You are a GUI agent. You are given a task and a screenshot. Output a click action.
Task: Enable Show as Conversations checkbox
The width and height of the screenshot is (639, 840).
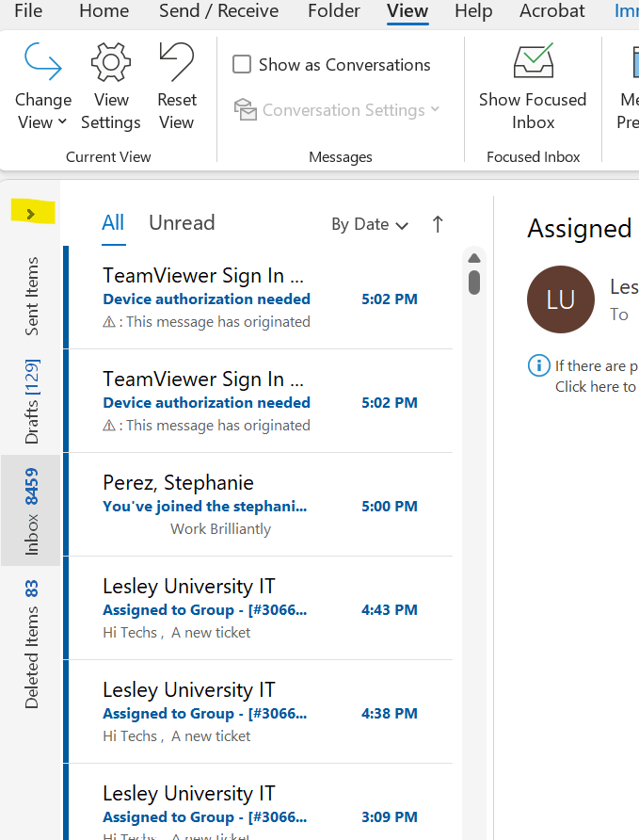coord(242,64)
